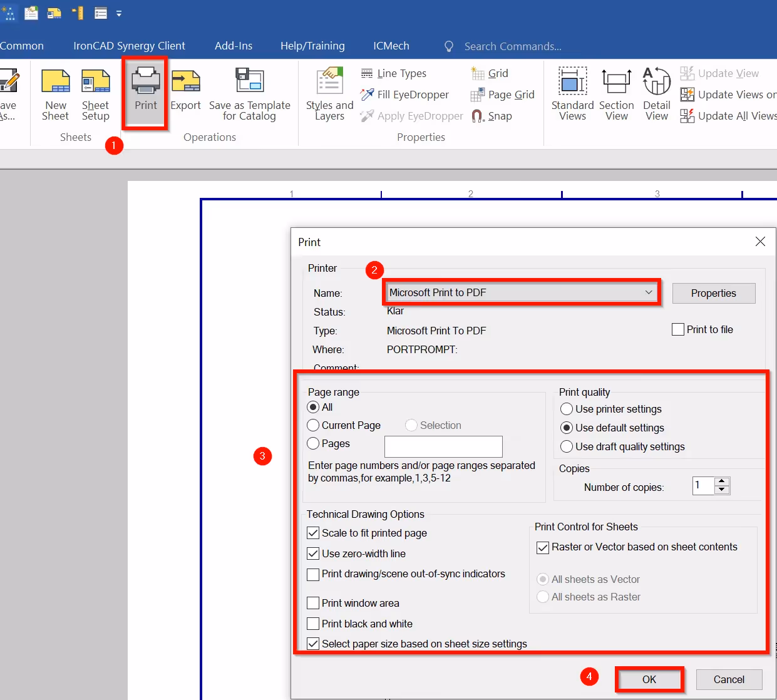Click OK to start printing

(x=649, y=679)
